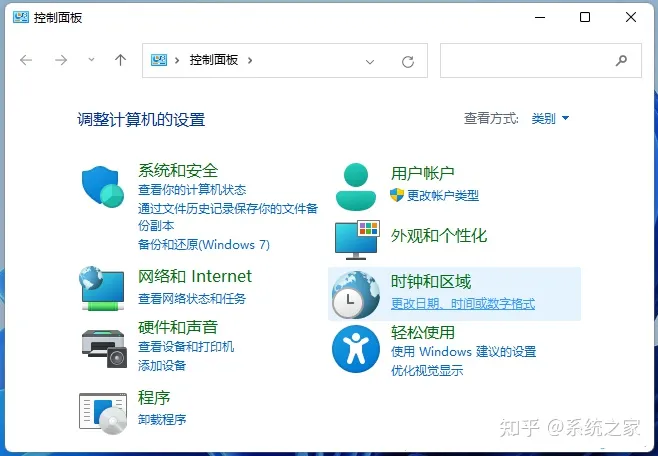
Task: Expand chevron before 控制面板 breadcrumb
Action: [177, 60]
